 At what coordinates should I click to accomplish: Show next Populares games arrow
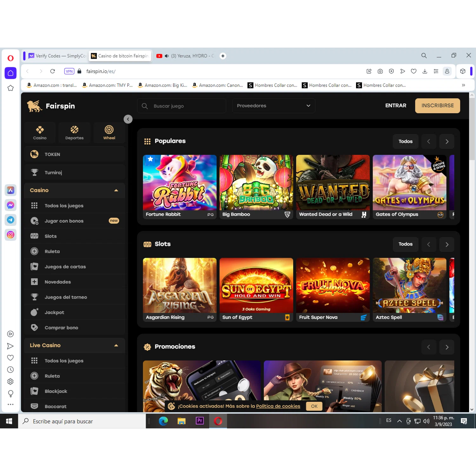click(x=447, y=142)
